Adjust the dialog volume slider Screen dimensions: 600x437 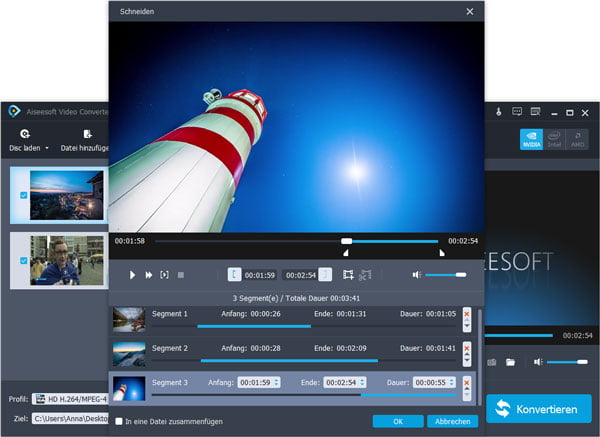446,274
